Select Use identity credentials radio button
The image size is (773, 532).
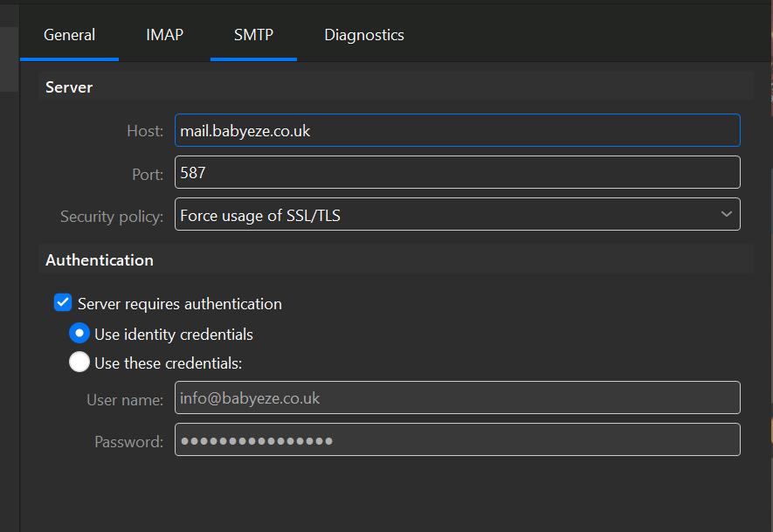tap(79, 334)
